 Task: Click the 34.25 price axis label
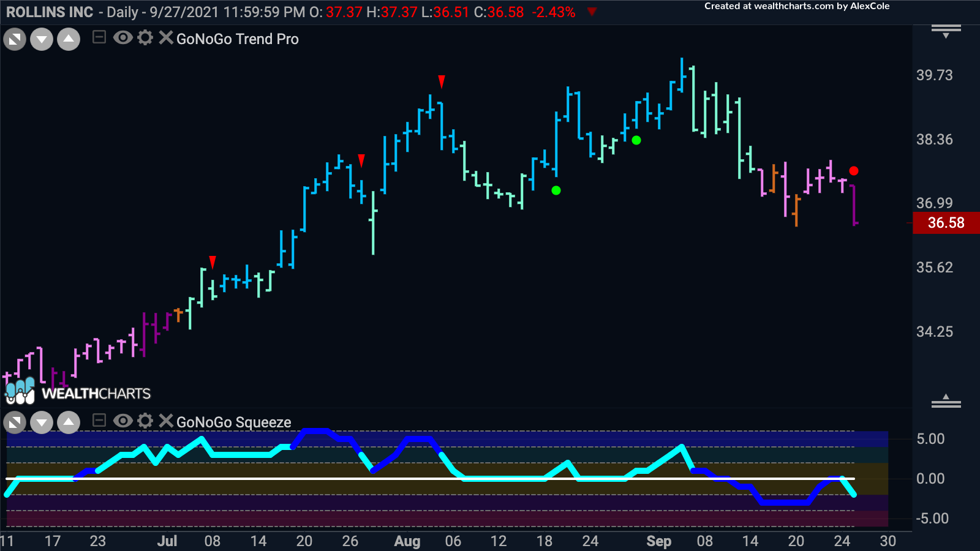pos(935,332)
